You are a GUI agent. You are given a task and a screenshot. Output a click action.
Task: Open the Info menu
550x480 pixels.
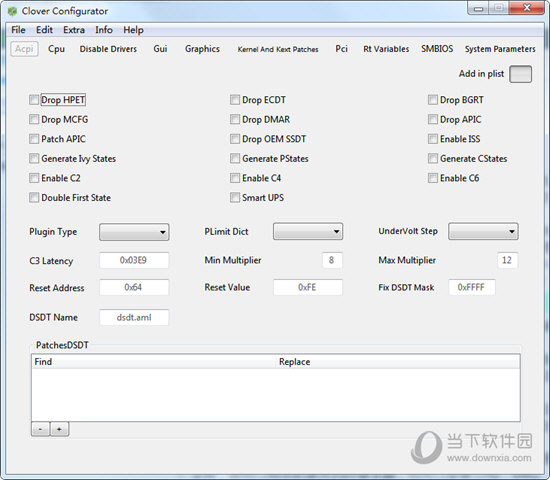click(104, 30)
